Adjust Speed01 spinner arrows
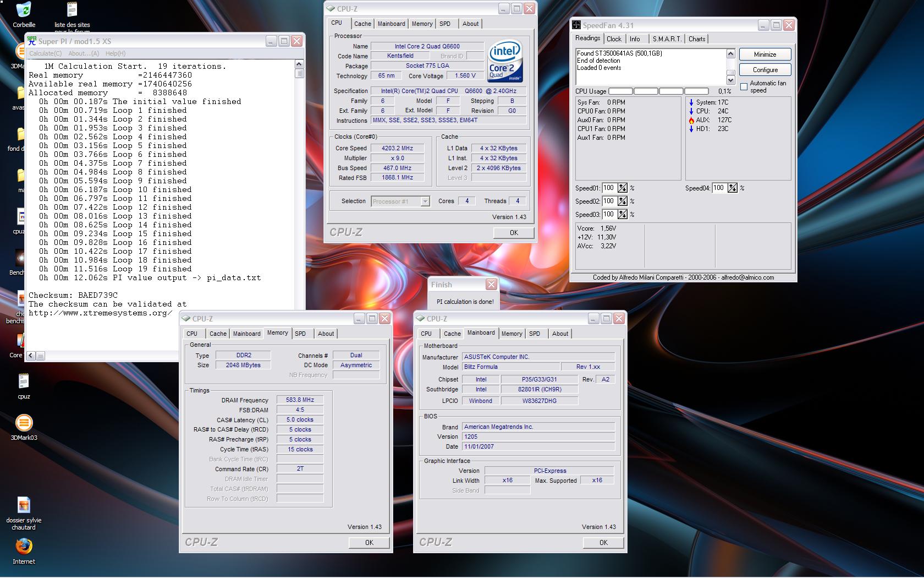The image size is (924, 578). click(x=623, y=188)
